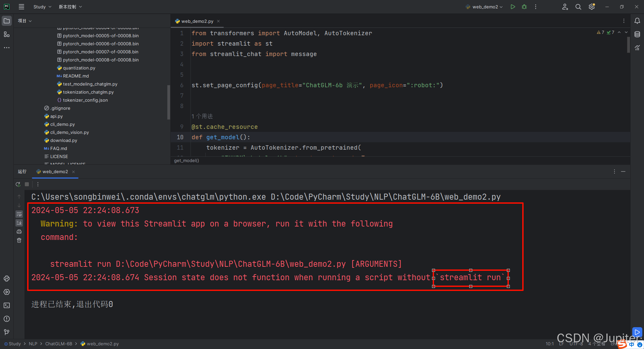Open the Database tool window
644x349 pixels.
(x=637, y=34)
